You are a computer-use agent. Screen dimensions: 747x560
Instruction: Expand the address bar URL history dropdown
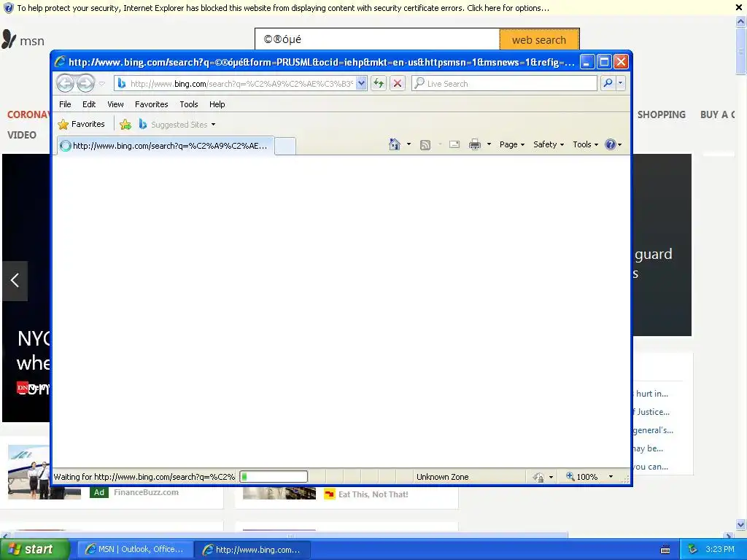tap(362, 84)
